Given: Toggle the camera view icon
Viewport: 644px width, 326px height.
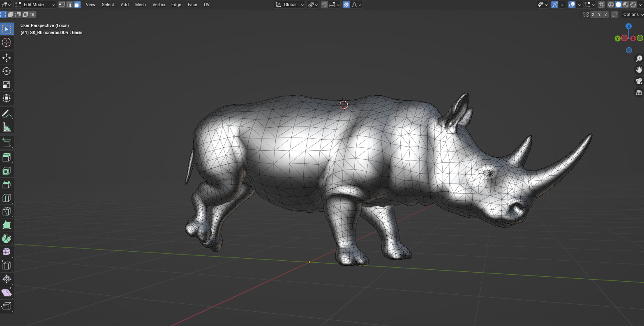Looking at the screenshot, I should tap(639, 81).
